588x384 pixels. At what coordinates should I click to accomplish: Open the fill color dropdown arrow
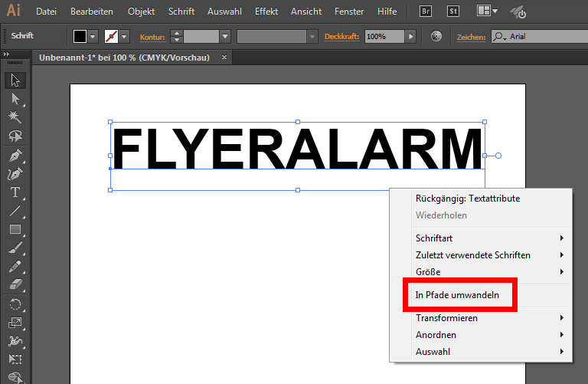pyautogui.click(x=93, y=37)
